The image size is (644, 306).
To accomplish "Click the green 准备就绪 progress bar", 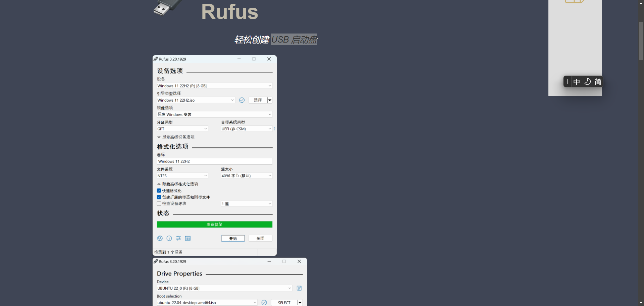I will pos(214,225).
